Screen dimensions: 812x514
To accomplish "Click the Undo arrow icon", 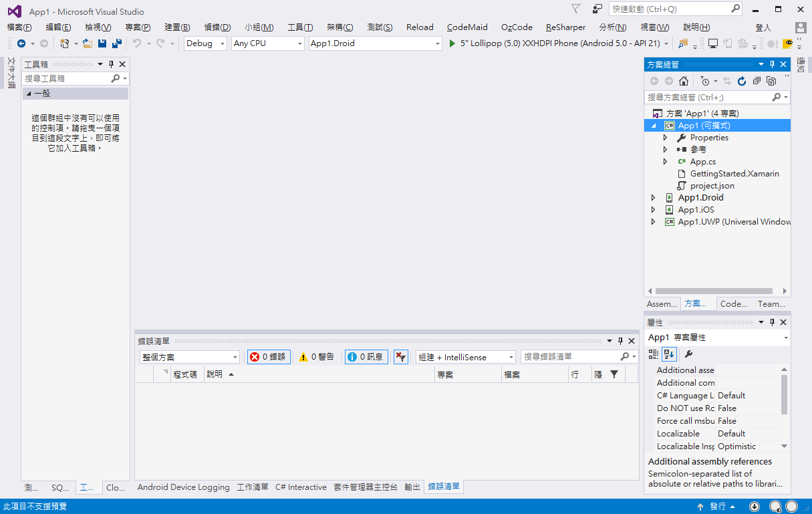I will click(136, 43).
